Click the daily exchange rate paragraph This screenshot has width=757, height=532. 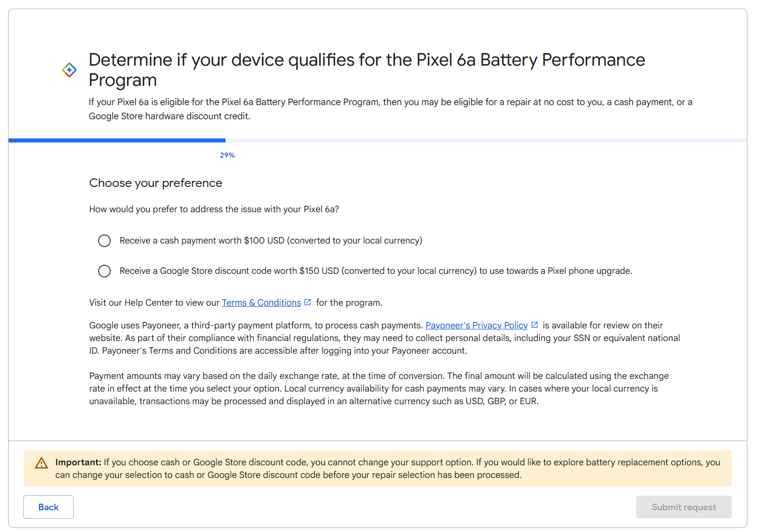(379, 389)
